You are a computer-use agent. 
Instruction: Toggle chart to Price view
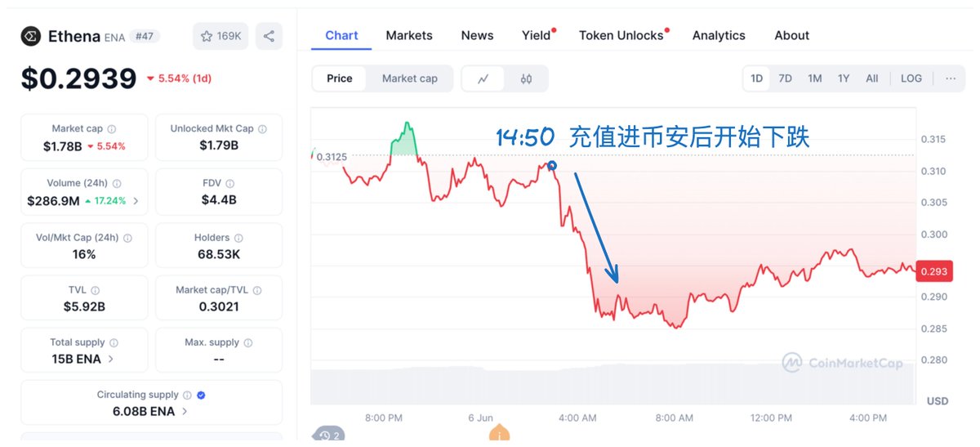tap(340, 78)
